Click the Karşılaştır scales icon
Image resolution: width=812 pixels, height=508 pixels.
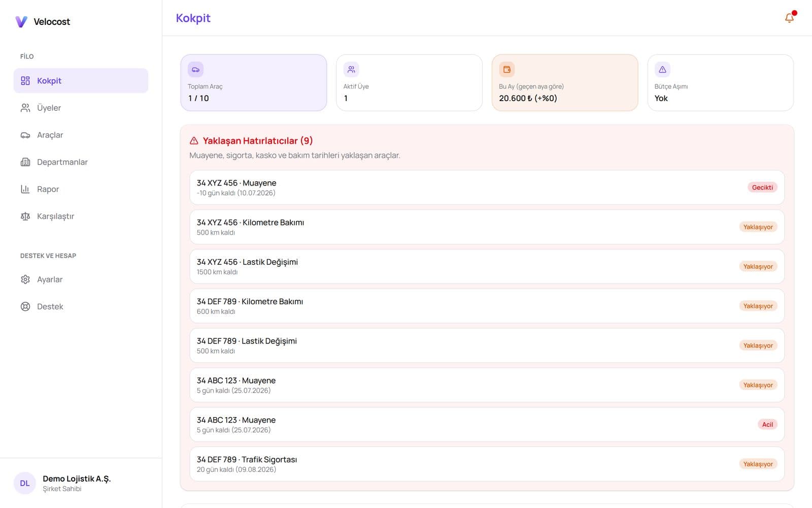25,216
